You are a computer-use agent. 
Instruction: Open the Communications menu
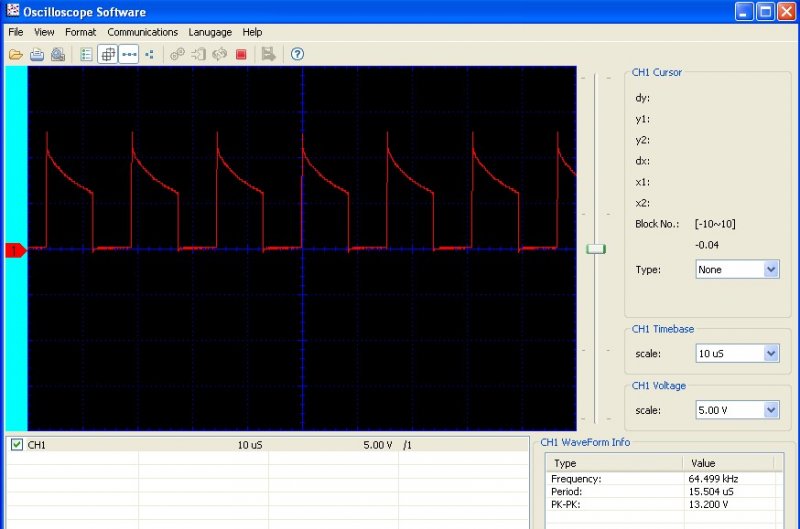(142, 32)
